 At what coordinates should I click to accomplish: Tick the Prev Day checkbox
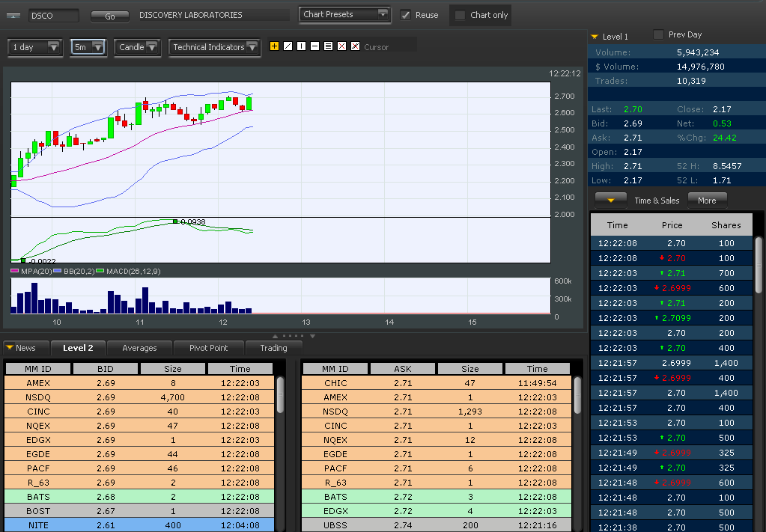(658, 34)
